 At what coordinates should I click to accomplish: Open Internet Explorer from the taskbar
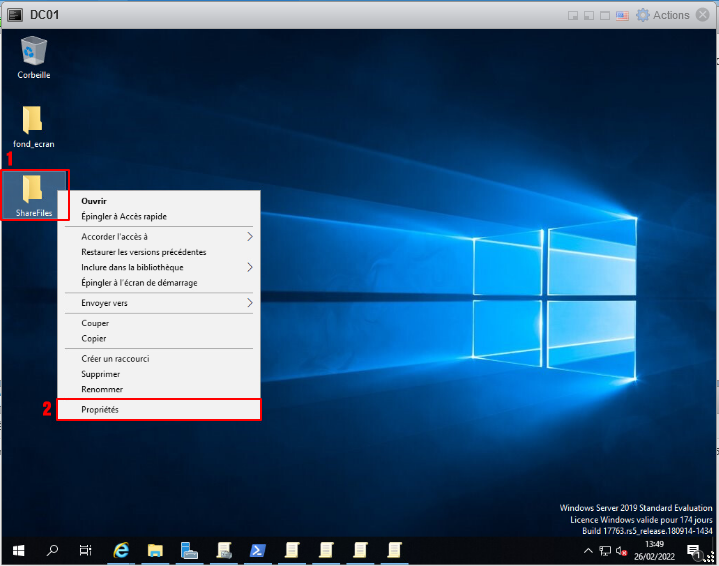click(x=122, y=550)
